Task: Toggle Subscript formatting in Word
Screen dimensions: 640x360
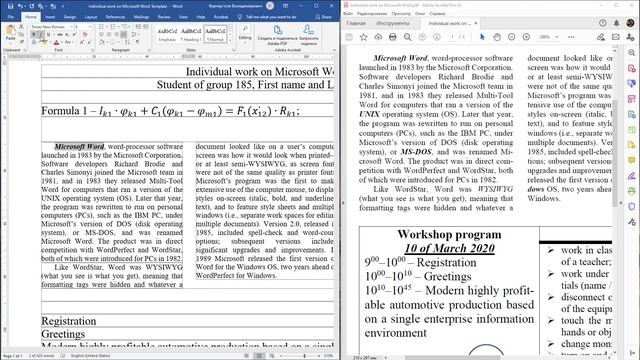Action: click(x=67, y=34)
